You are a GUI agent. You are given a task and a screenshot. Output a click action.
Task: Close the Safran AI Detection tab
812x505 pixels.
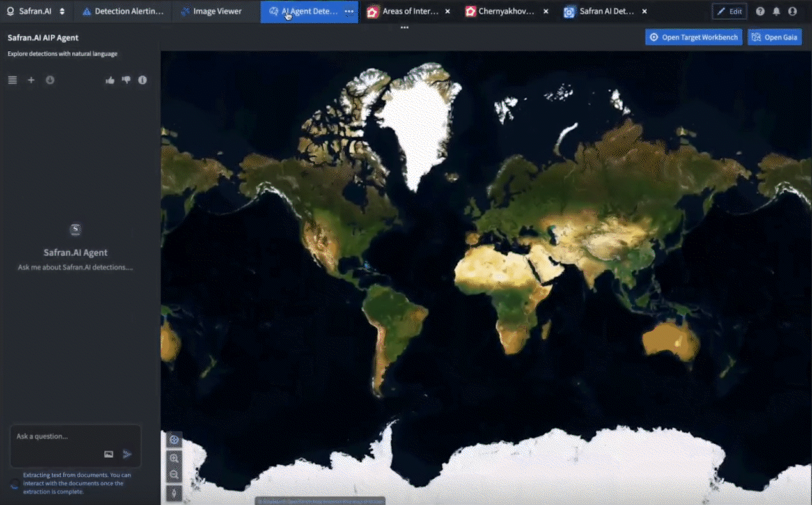644,12
